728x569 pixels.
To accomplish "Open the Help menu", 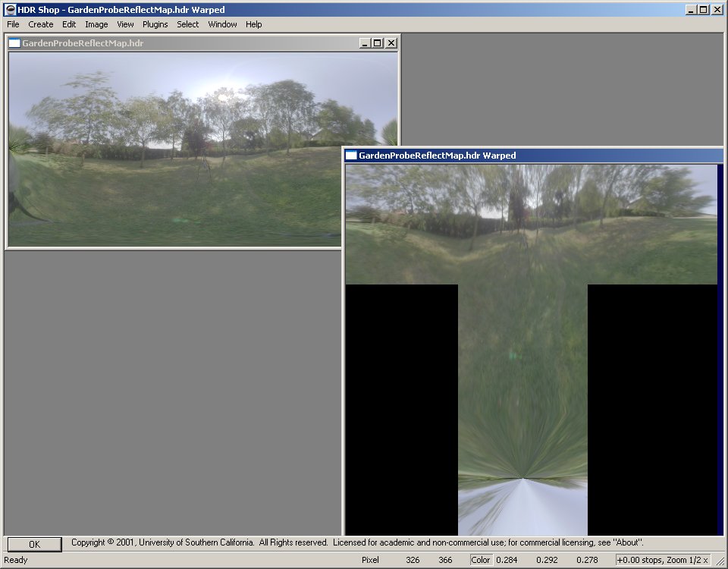I will (x=253, y=24).
